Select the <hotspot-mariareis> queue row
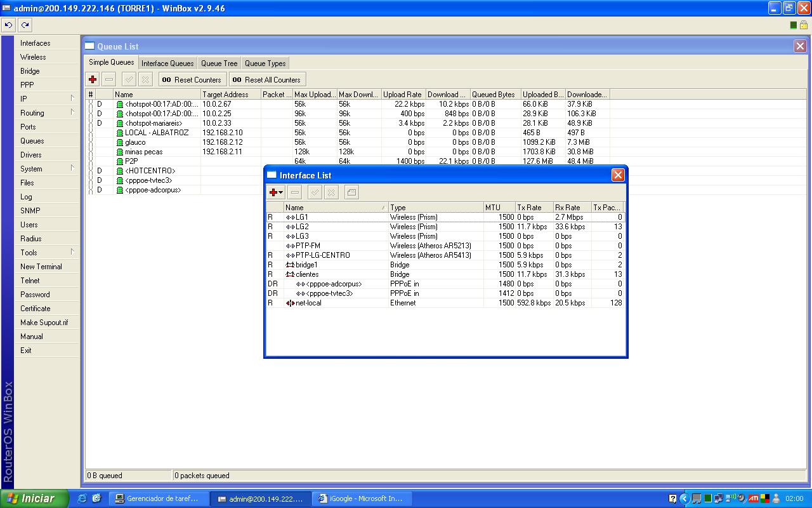 click(x=348, y=123)
